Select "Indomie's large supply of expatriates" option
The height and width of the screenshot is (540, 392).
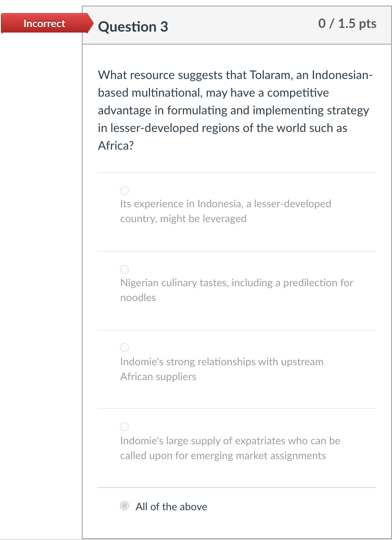click(124, 426)
